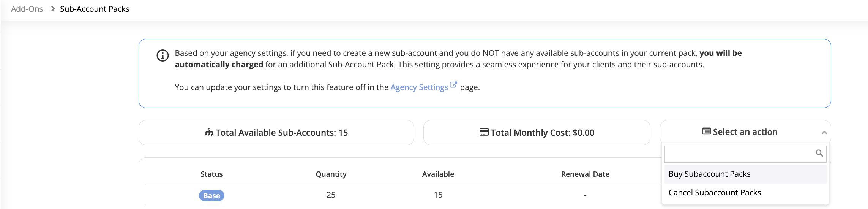Click the sub-account hierarchy icon
The height and width of the screenshot is (209, 868).
[x=209, y=133]
